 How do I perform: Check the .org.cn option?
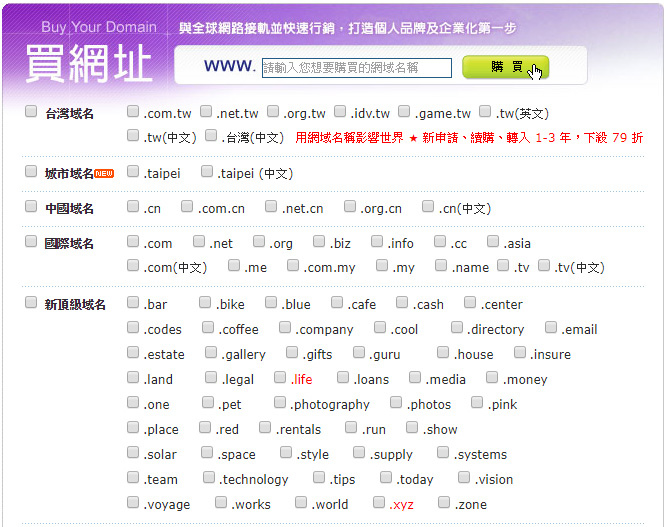[350, 207]
